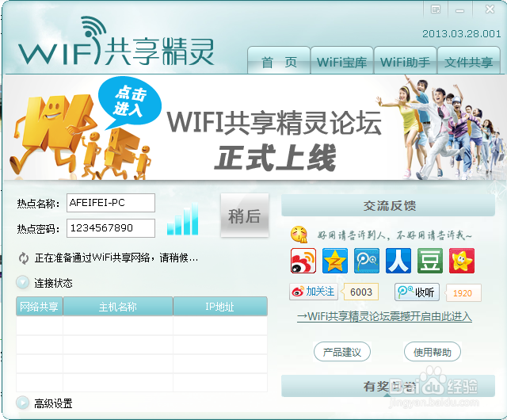Click the 主机名称 column header

118,306
